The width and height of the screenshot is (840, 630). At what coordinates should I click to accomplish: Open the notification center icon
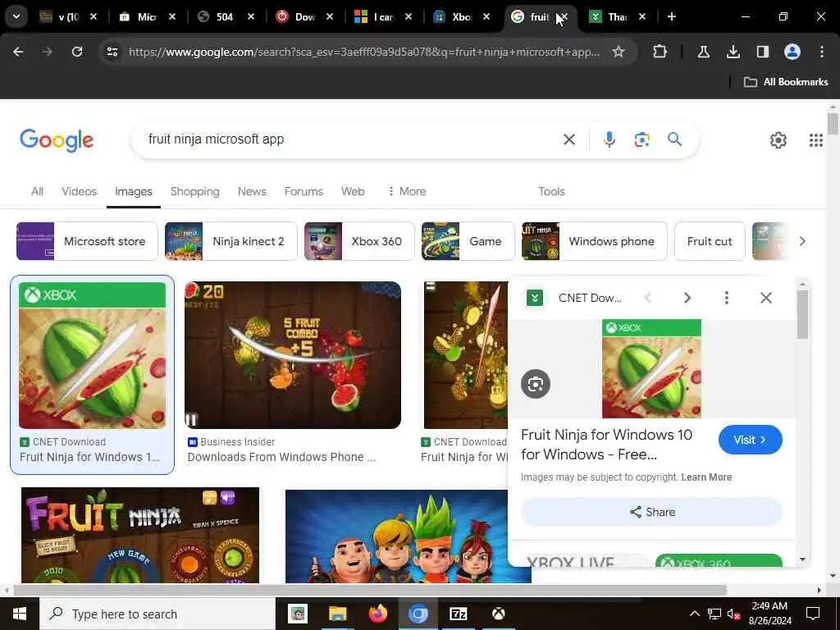tap(813, 614)
